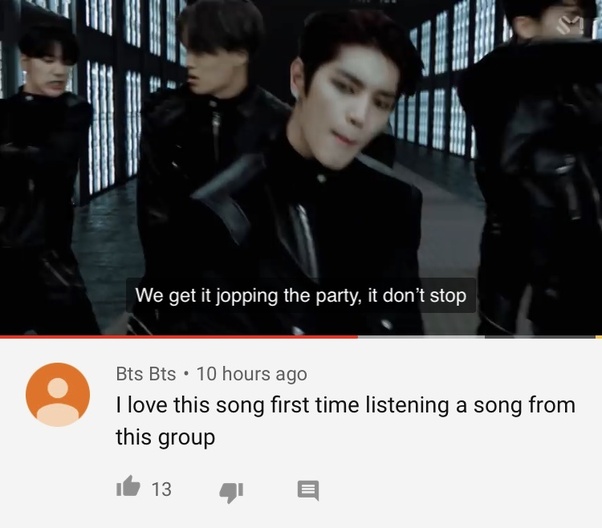
Task: Click the SM watermark logo on the video
Action: (x=573, y=26)
